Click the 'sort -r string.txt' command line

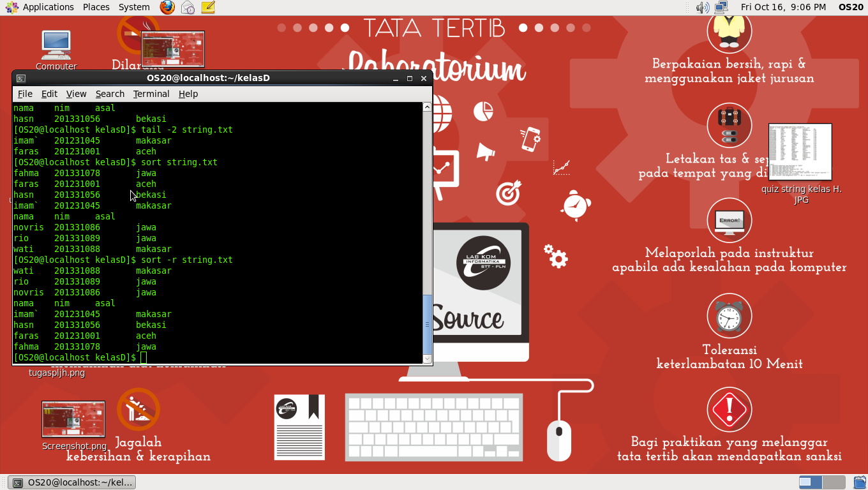pos(123,260)
